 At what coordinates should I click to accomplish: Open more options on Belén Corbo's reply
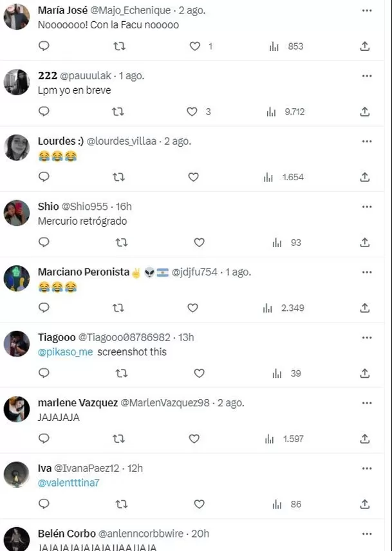point(367,533)
